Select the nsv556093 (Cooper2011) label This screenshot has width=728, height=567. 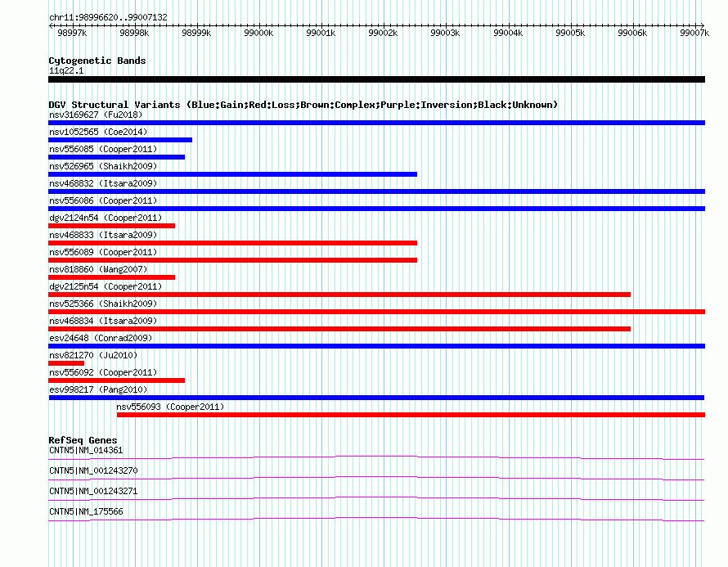pos(170,407)
